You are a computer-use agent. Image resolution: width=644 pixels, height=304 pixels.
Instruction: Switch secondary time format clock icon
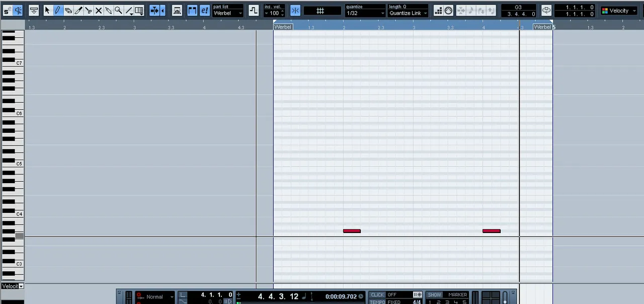361,296
